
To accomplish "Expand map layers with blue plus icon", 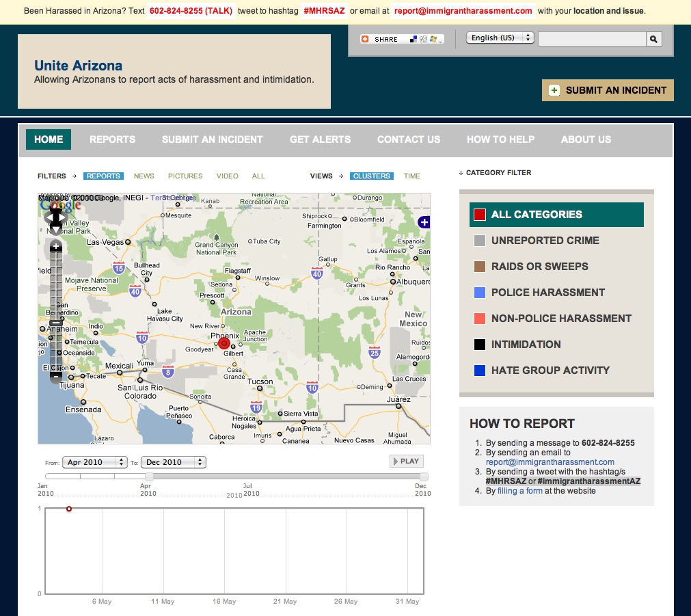I will [x=424, y=222].
